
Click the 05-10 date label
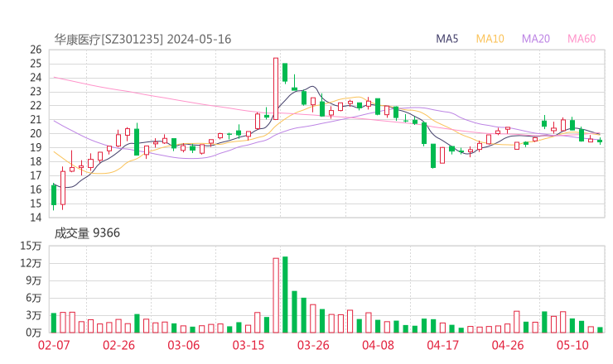point(572,345)
